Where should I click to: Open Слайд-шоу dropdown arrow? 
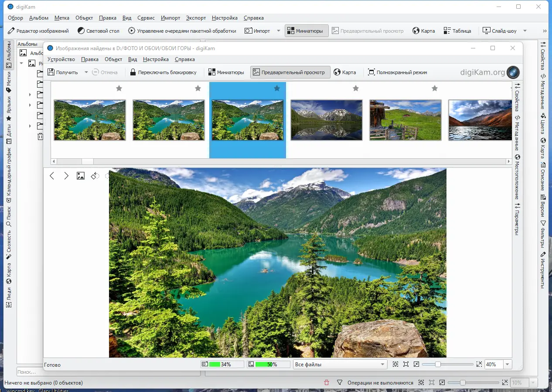coord(525,31)
